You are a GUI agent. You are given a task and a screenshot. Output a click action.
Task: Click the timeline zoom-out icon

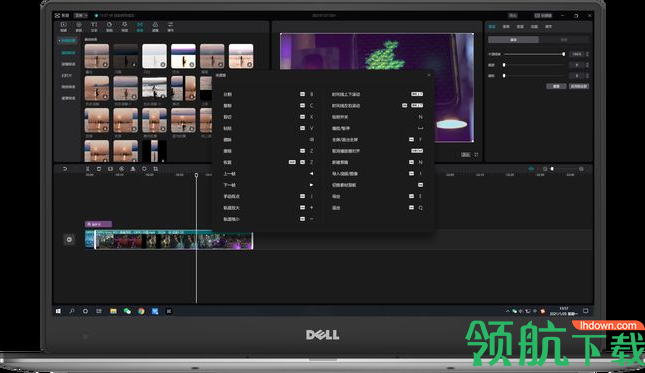point(545,169)
